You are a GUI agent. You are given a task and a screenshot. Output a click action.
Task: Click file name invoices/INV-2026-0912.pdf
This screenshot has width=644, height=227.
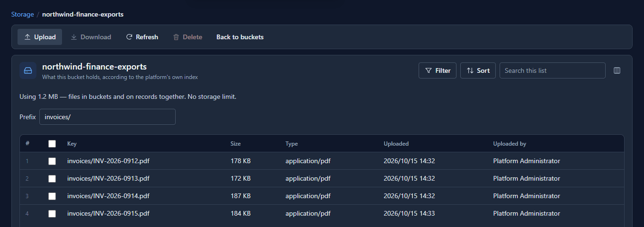pos(108,161)
